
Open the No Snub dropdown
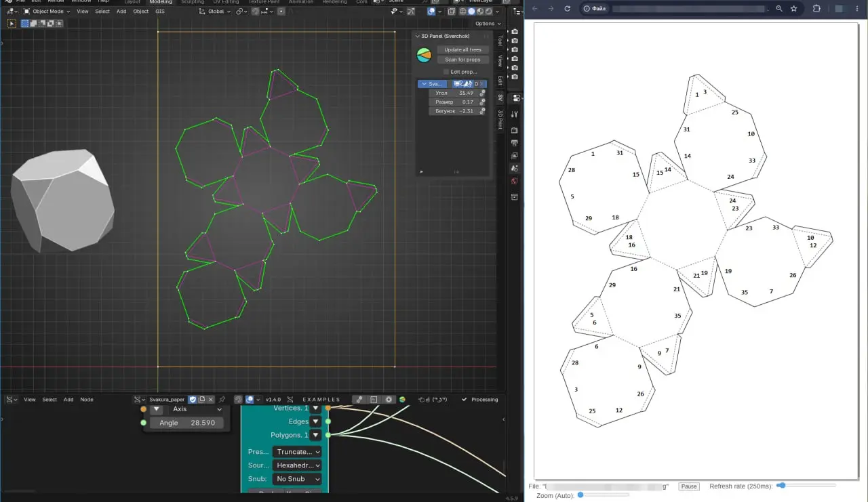coord(297,479)
